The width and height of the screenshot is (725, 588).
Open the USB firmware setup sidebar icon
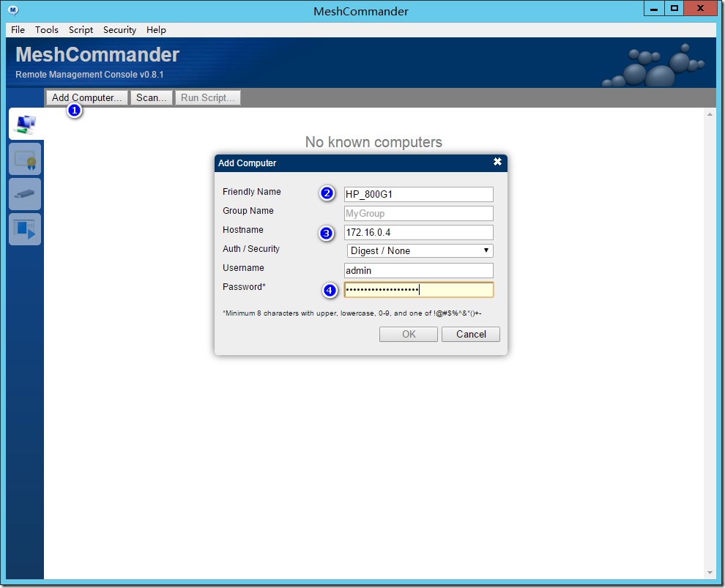[24, 194]
